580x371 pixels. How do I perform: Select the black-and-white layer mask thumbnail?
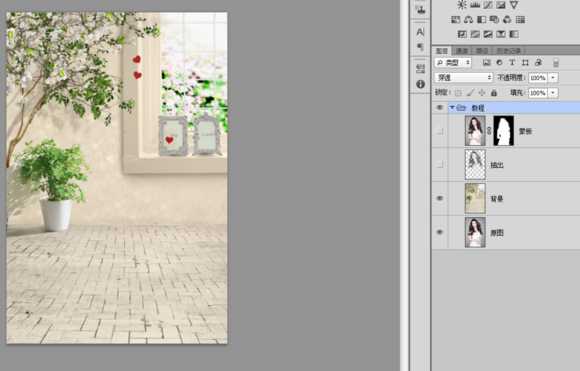[x=504, y=131]
